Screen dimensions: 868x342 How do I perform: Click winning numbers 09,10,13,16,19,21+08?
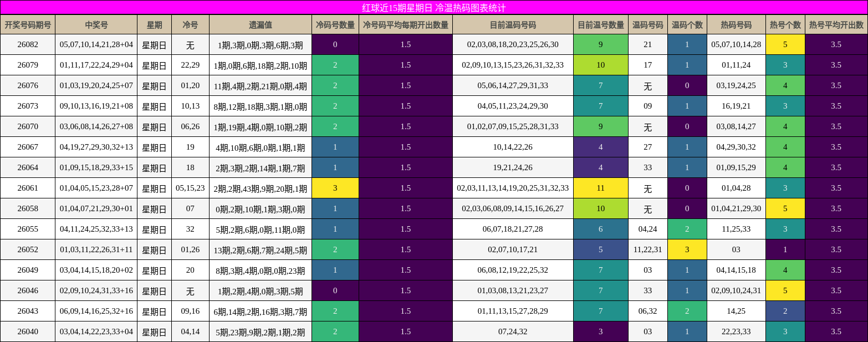pyautogui.click(x=96, y=106)
